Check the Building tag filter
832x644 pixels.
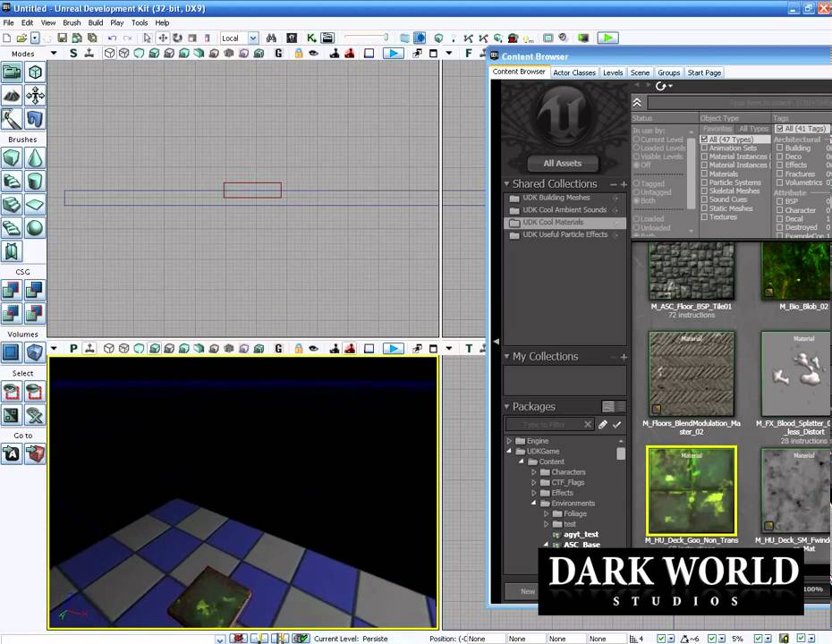tap(779, 148)
